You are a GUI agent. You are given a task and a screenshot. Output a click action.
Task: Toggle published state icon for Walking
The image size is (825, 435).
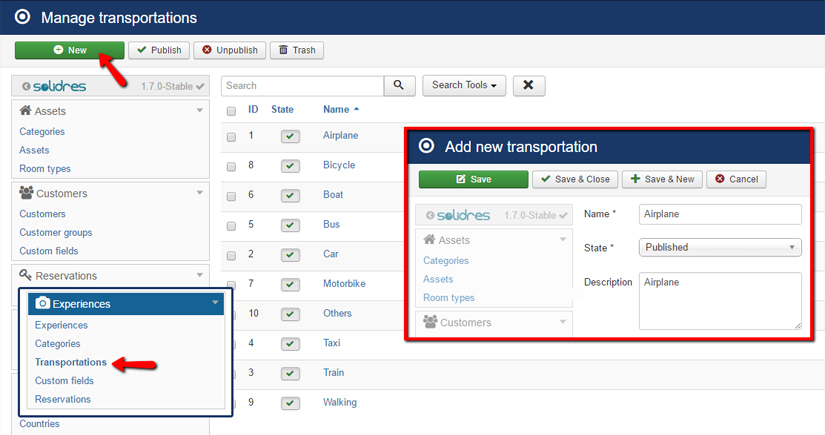coord(290,403)
